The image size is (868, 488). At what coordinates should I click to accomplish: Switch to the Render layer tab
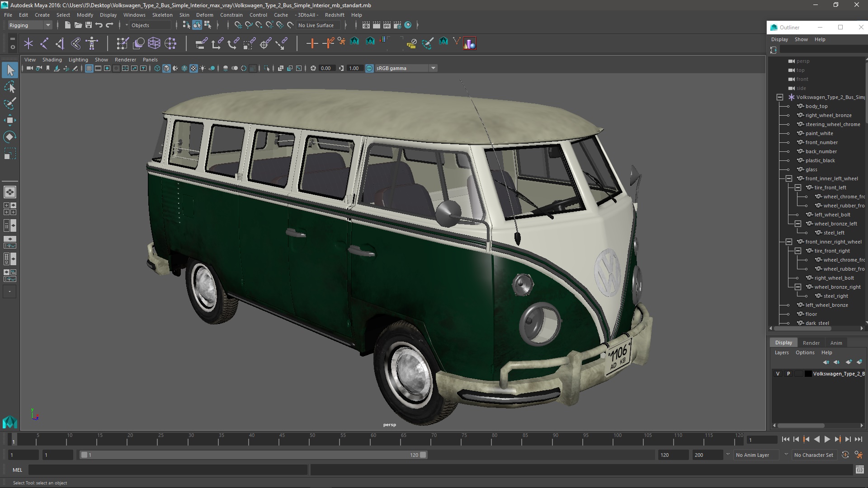(811, 343)
